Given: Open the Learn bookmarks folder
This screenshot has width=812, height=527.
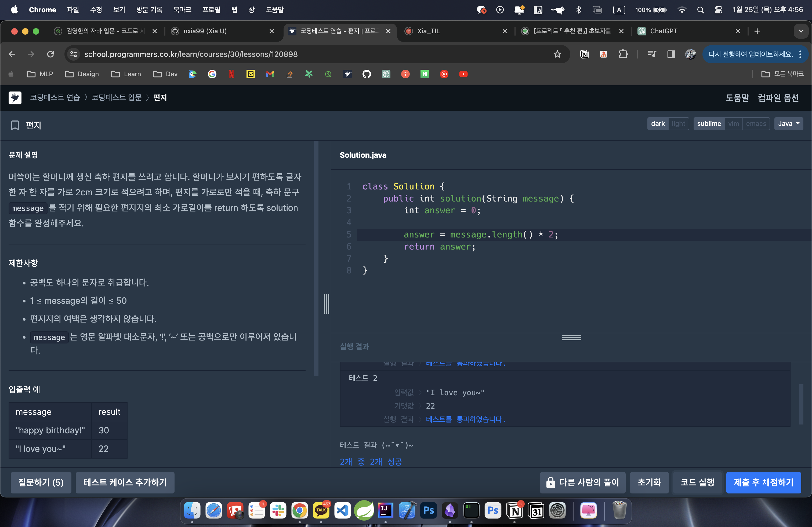Looking at the screenshot, I should point(126,74).
